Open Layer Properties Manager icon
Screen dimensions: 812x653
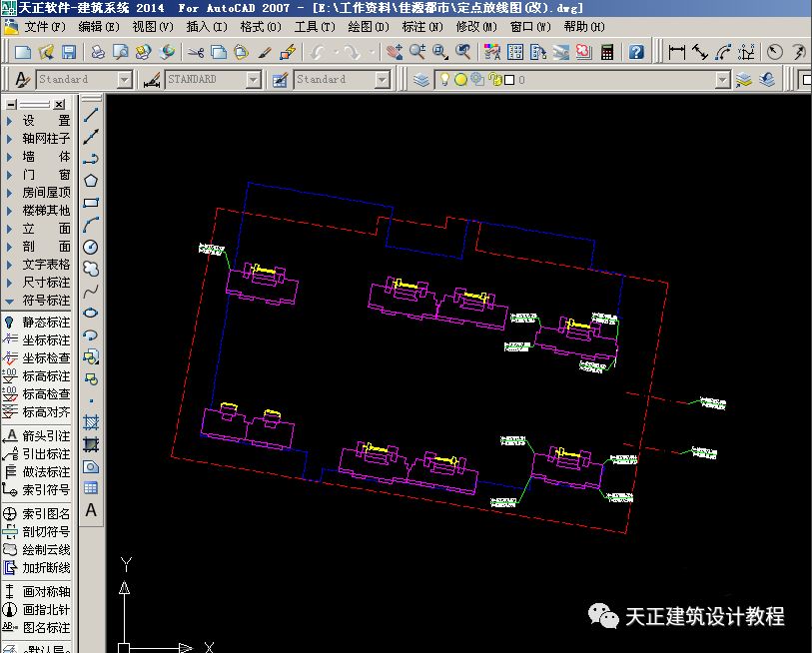point(421,79)
